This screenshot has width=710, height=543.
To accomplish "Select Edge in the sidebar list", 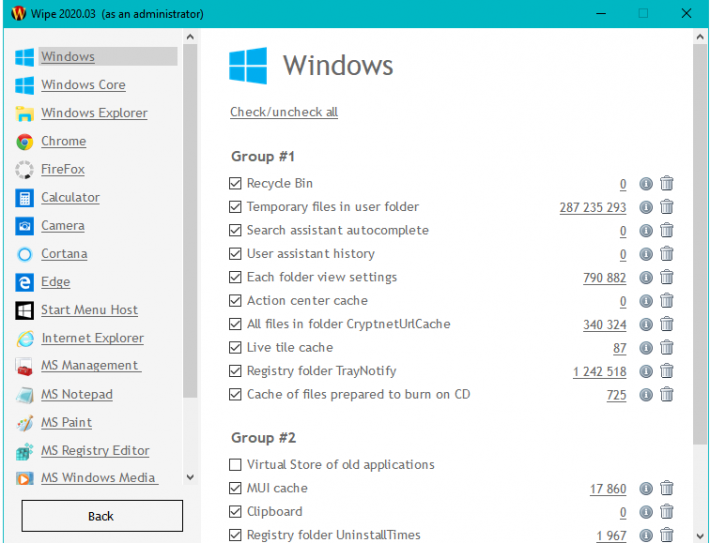I will click(x=56, y=282).
